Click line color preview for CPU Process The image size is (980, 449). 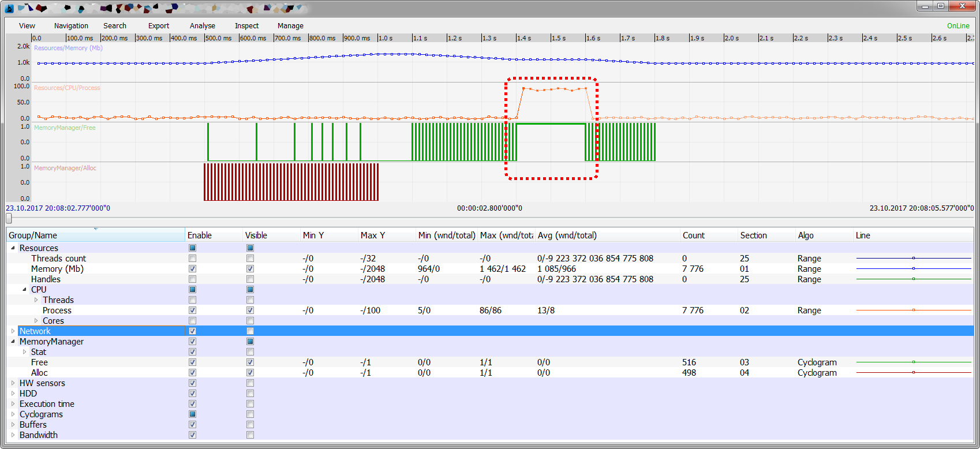[x=914, y=310]
